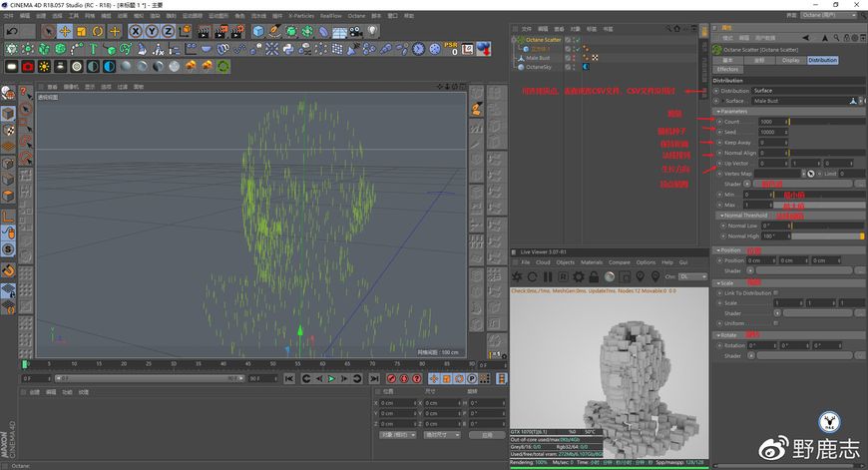Open Edit Render Settings icon
The height and width of the screenshot is (470, 868).
click(x=238, y=31)
